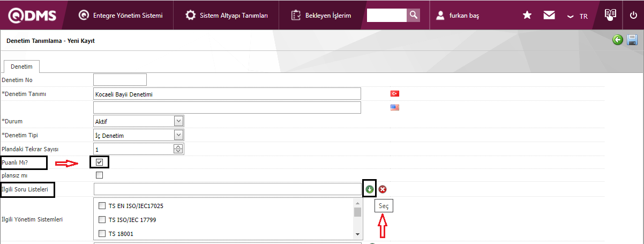Click Plandaki Tekrar Sayısı stepper arrows
Image resolution: width=644 pixels, height=244 pixels.
pyautogui.click(x=179, y=149)
